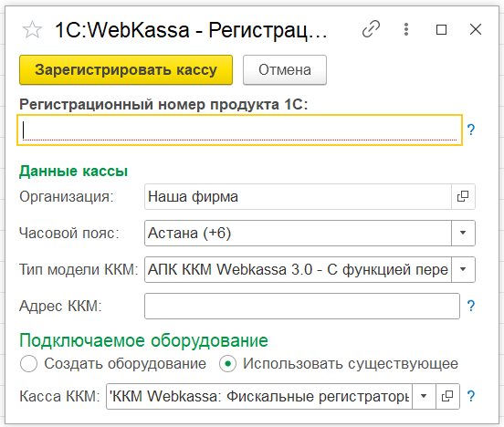
Task: Show help for the registration number field
Action: coord(471,130)
